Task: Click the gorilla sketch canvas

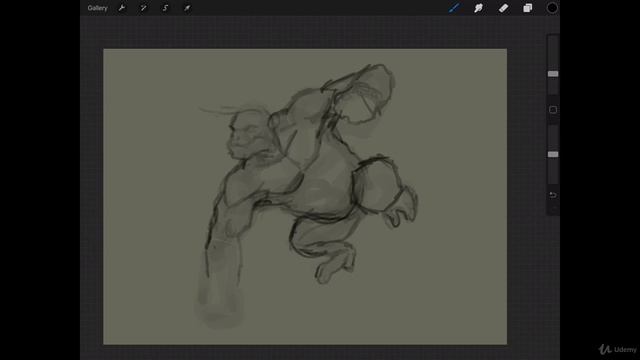Action: (305, 197)
